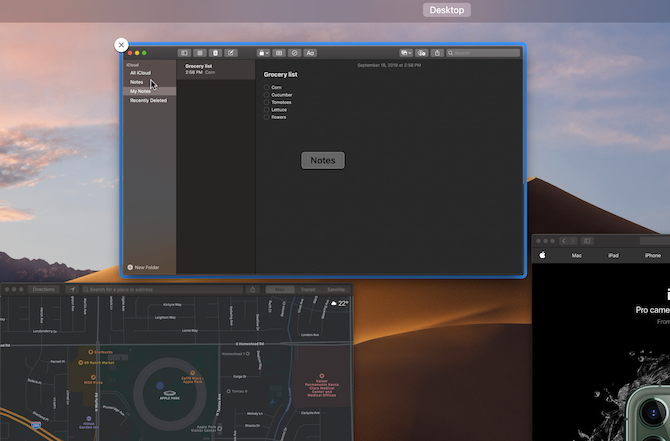Tick the Lettuce checklist circle
The width and height of the screenshot is (670, 441).
(267, 110)
